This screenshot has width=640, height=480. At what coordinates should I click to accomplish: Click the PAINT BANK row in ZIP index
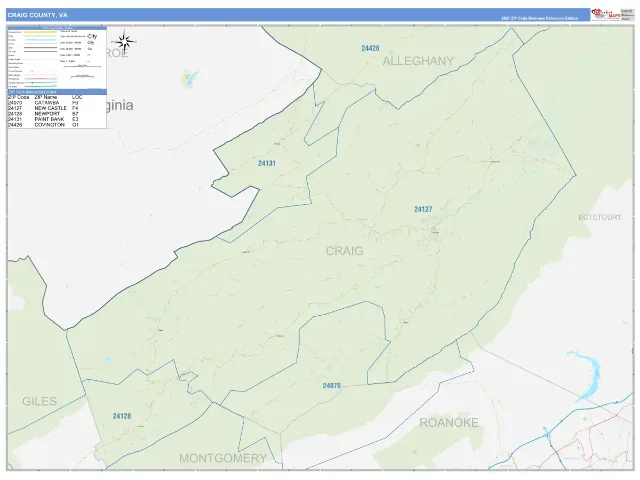pos(57,119)
